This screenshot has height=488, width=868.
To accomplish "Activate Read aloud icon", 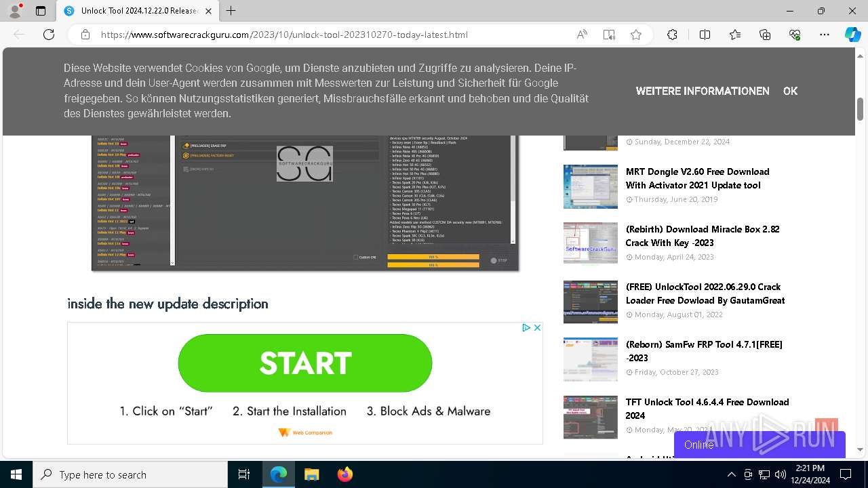I will click(582, 35).
